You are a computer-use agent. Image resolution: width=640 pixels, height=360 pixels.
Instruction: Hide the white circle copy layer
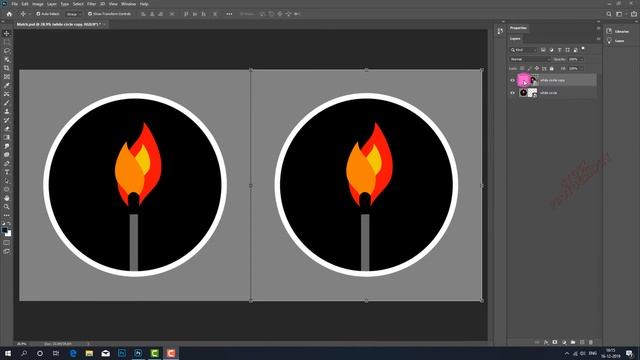(x=513, y=80)
